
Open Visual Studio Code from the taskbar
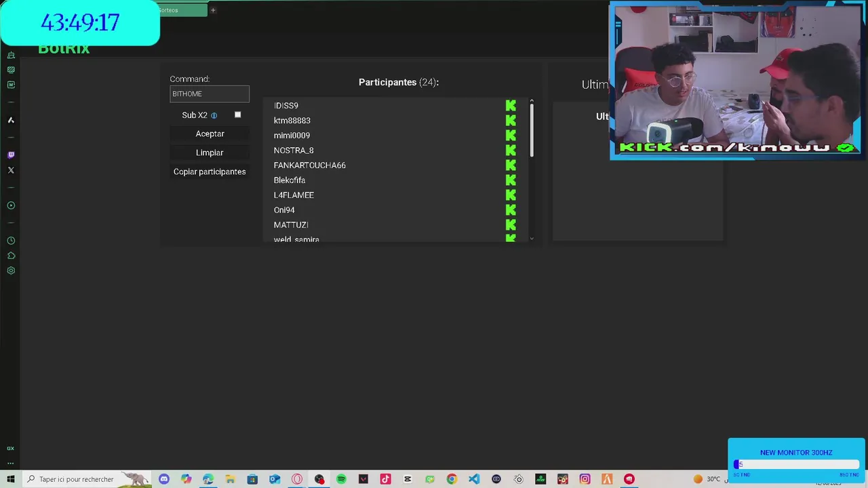473,479
